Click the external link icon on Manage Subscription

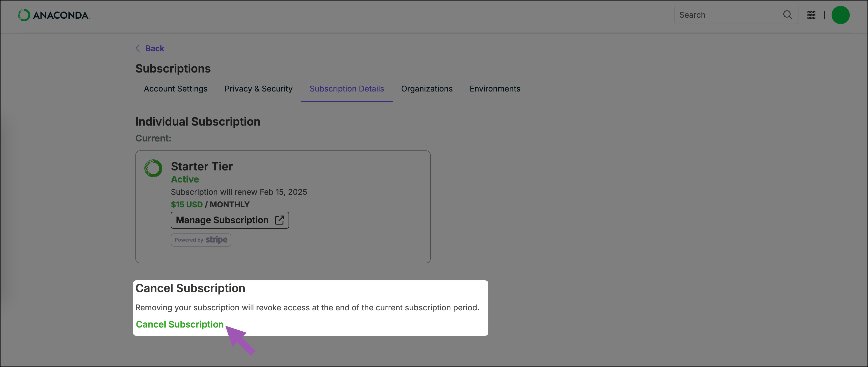click(279, 220)
